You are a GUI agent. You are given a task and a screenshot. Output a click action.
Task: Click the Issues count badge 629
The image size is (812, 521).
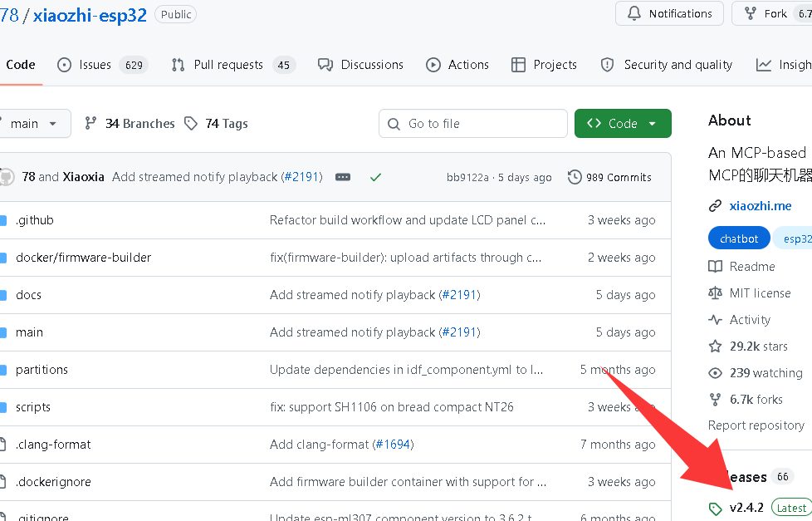[x=134, y=65]
